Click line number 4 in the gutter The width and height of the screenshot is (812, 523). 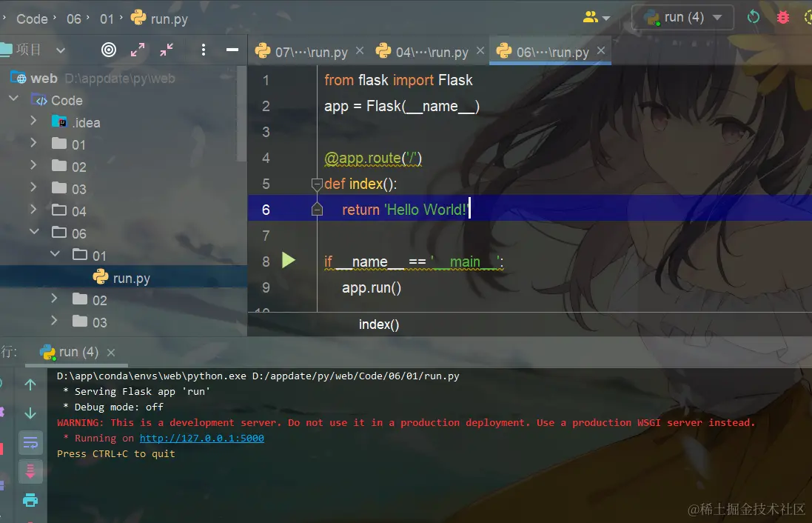tap(266, 158)
